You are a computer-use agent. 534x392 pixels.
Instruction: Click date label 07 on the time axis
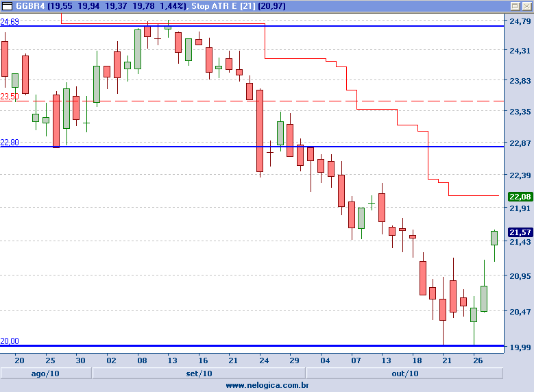355,360
